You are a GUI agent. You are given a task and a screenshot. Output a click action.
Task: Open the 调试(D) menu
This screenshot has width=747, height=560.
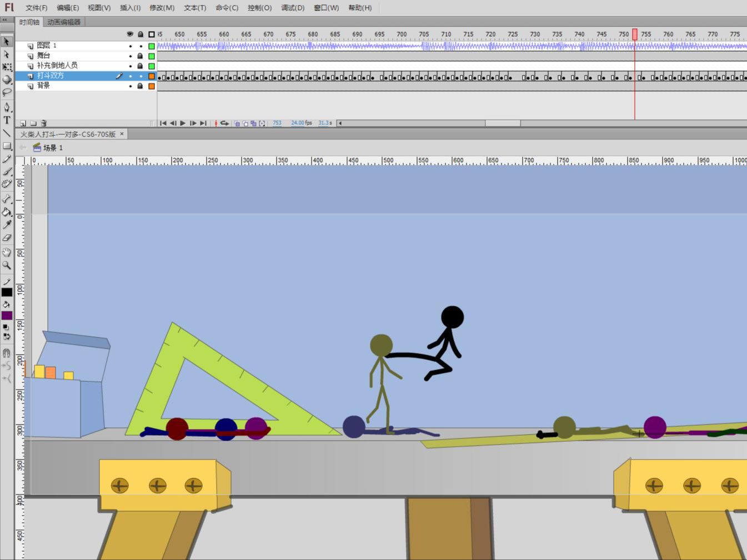tap(293, 8)
